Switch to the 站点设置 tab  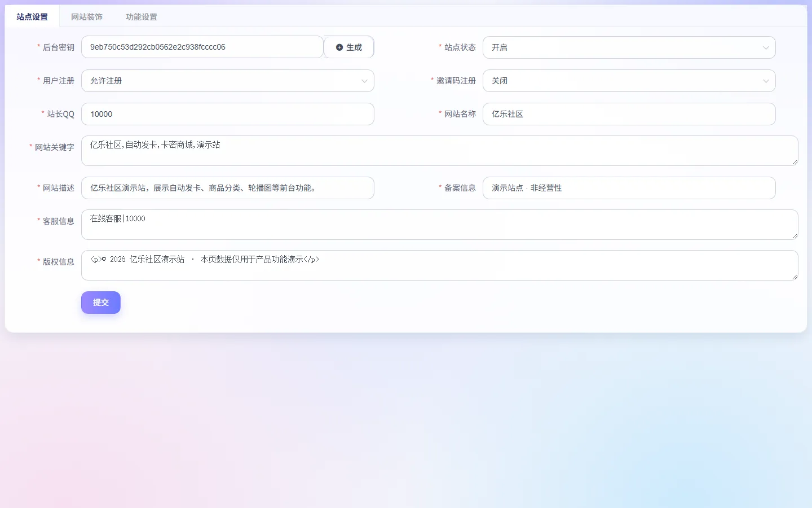pyautogui.click(x=32, y=17)
